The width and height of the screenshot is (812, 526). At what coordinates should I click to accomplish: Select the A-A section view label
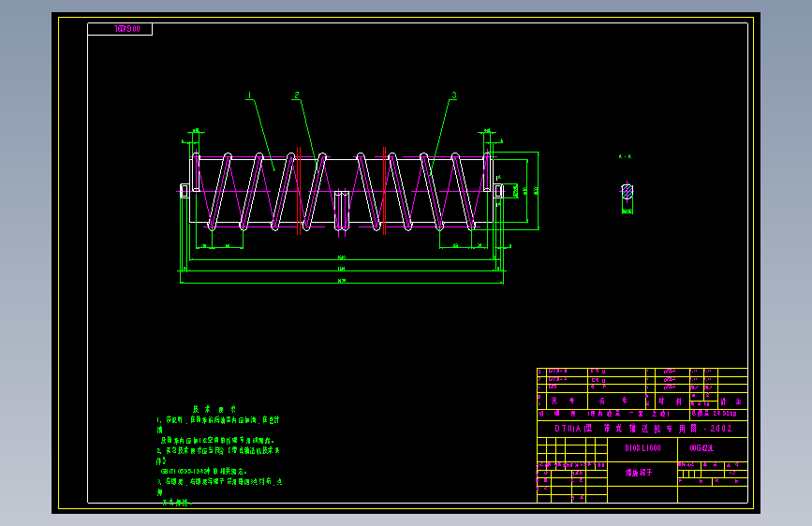pyautogui.click(x=626, y=156)
